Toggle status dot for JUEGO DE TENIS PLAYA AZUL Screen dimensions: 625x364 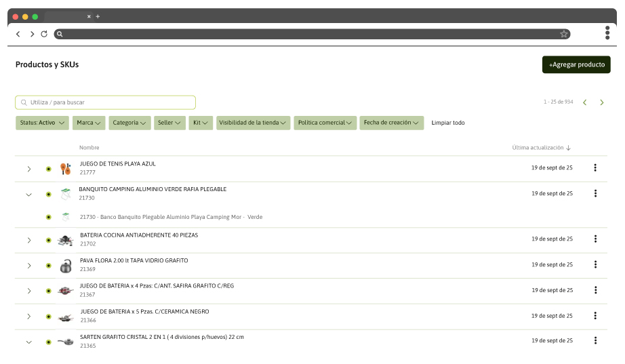pyautogui.click(x=48, y=169)
